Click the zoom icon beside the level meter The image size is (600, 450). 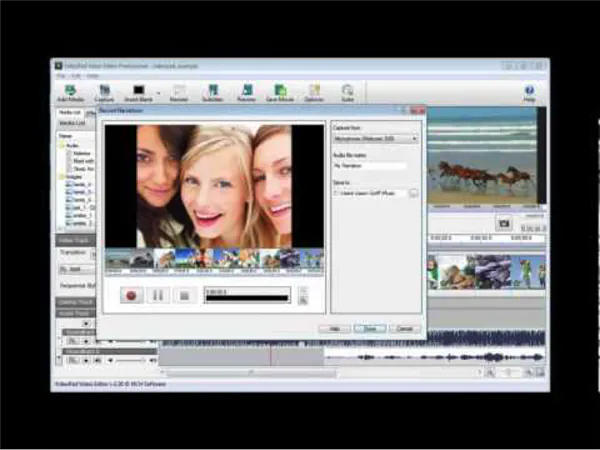(x=303, y=301)
